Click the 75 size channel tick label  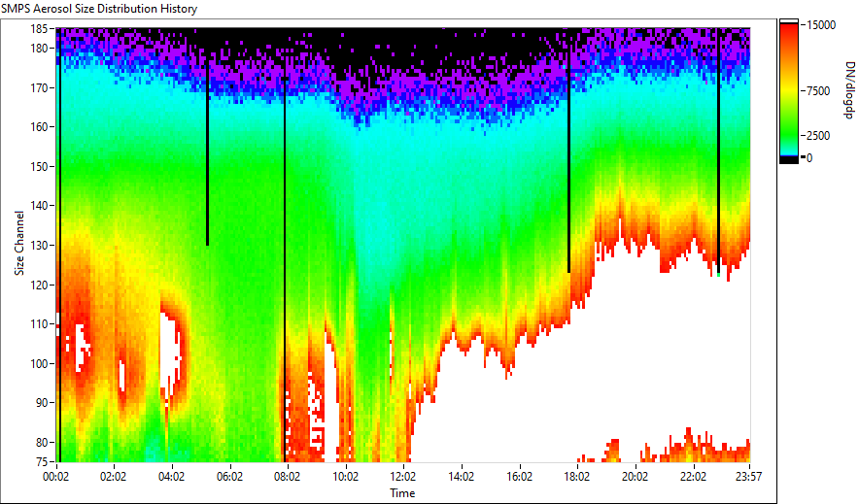(x=42, y=461)
